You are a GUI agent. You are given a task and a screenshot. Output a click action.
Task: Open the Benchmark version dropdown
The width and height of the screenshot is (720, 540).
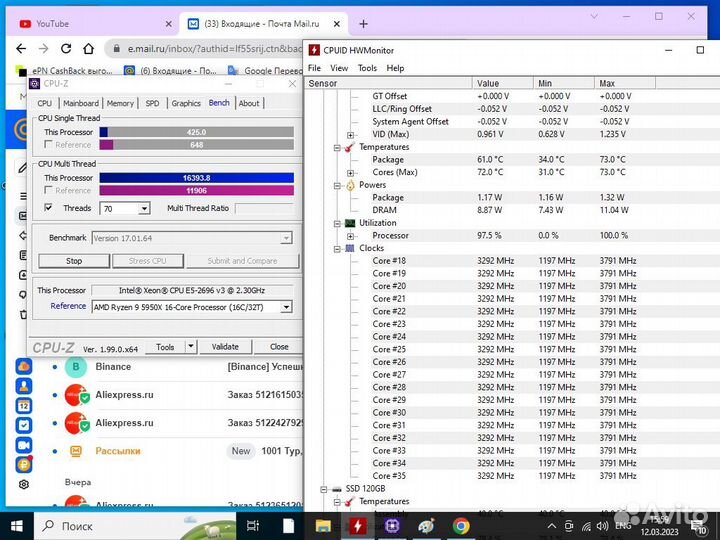click(286, 238)
